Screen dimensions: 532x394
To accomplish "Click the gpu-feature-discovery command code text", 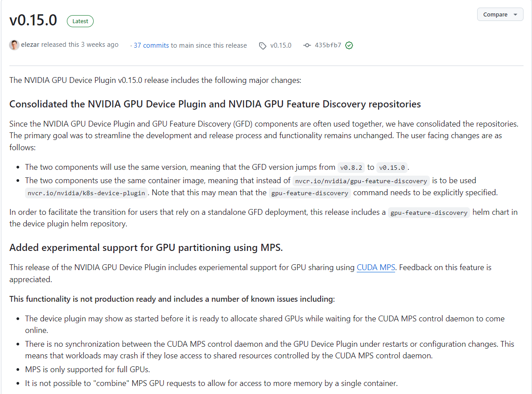I will [x=310, y=193].
